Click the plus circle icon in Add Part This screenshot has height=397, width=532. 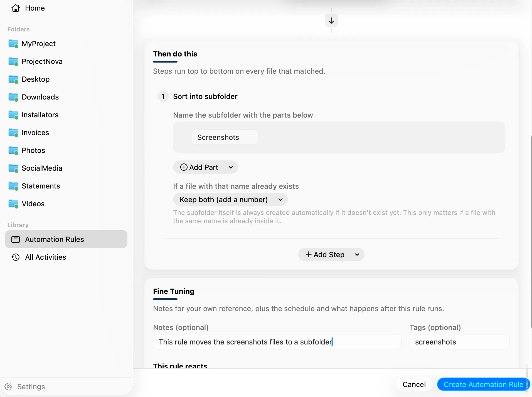tap(184, 167)
